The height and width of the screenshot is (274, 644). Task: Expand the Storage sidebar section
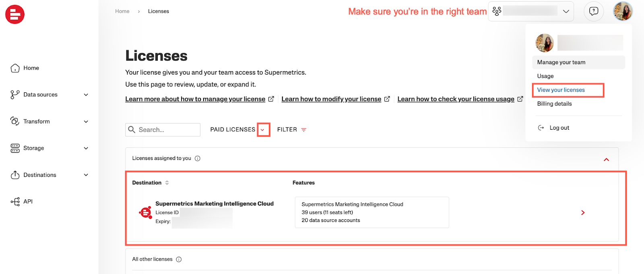86,148
